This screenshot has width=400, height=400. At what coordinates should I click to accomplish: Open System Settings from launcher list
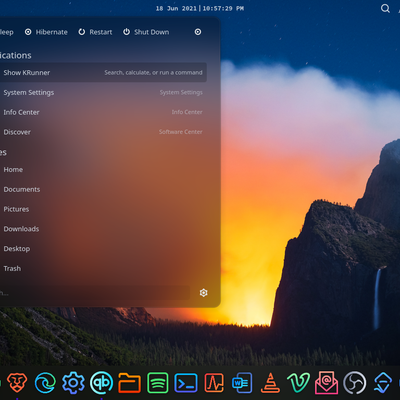[102, 92]
